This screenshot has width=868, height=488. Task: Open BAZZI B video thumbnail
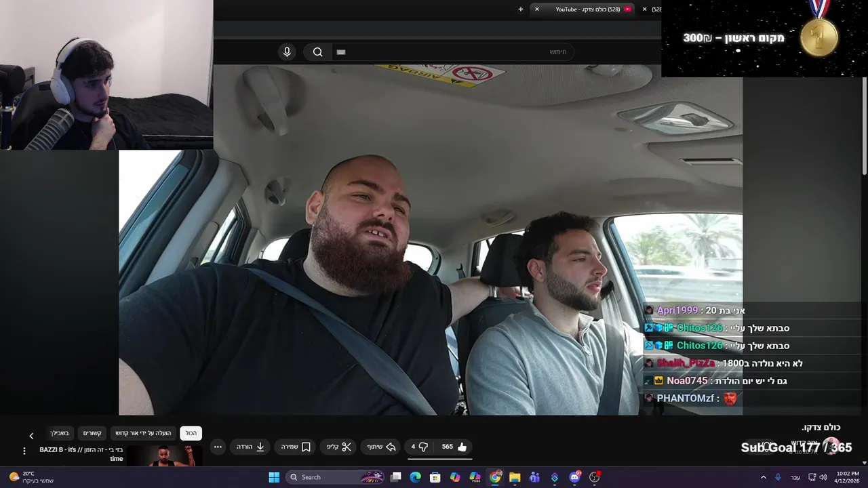coord(164,456)
